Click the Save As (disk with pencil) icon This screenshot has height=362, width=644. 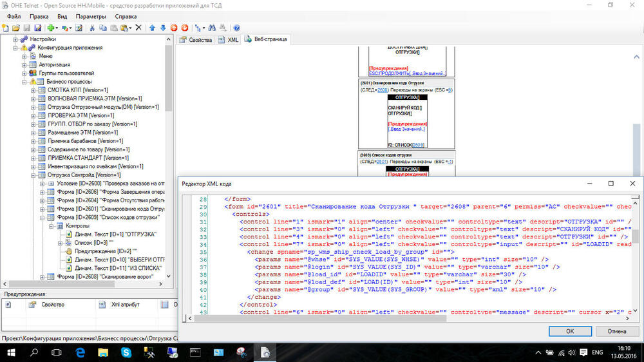(38, 28)
